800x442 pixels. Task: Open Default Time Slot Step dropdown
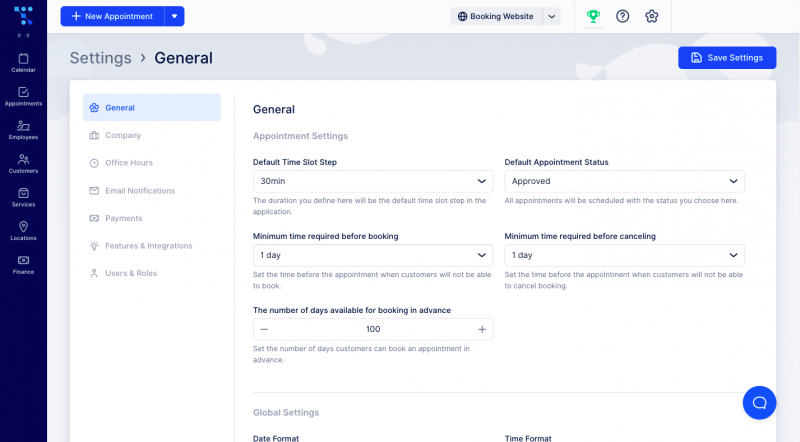tap(373, 181)
